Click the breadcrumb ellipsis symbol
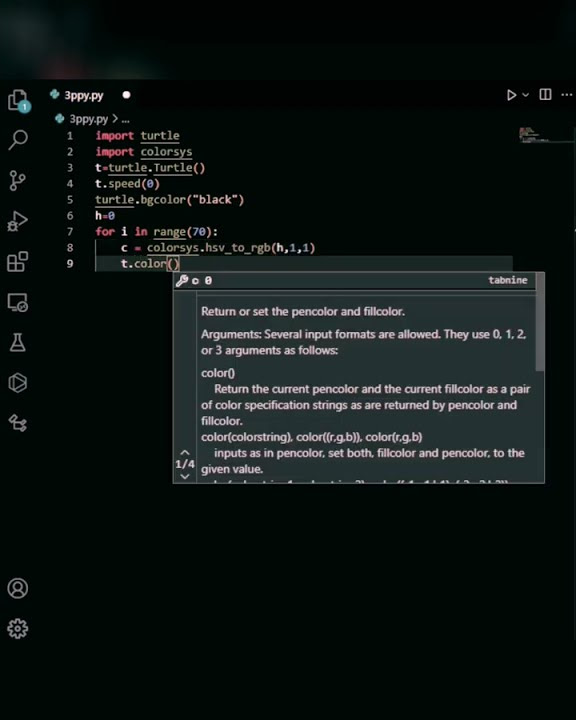The image size is (576, 720). point(125,119)
